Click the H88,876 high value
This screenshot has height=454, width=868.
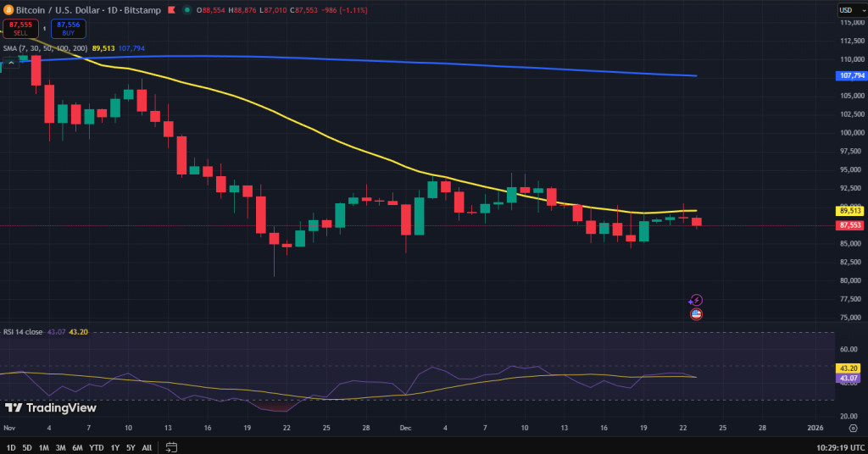point(242,10)
